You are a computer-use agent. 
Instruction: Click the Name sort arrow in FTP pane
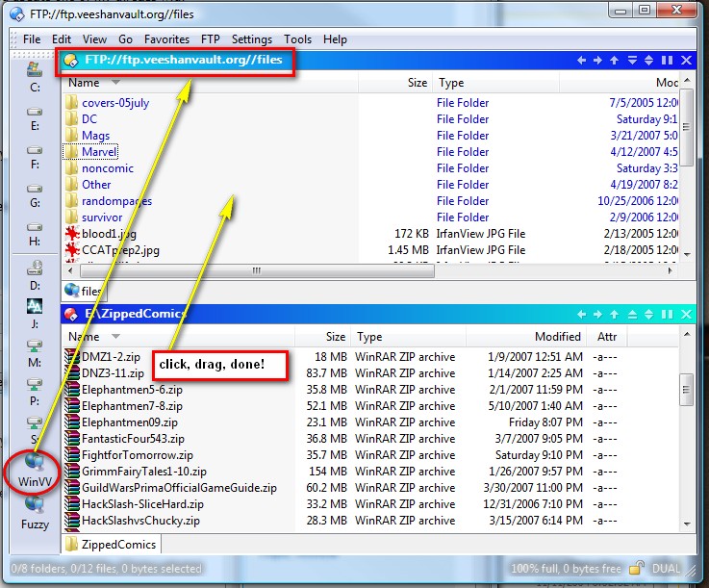click(x=115, y=83)
